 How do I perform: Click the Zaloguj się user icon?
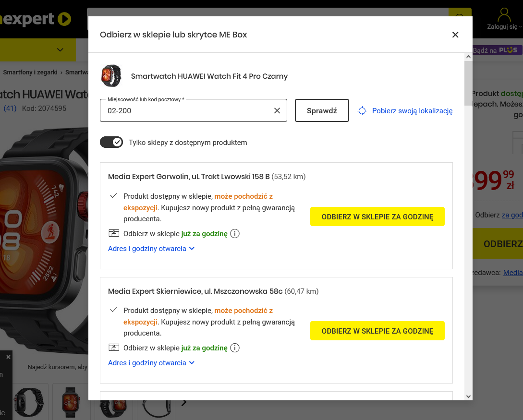point(504,15)
